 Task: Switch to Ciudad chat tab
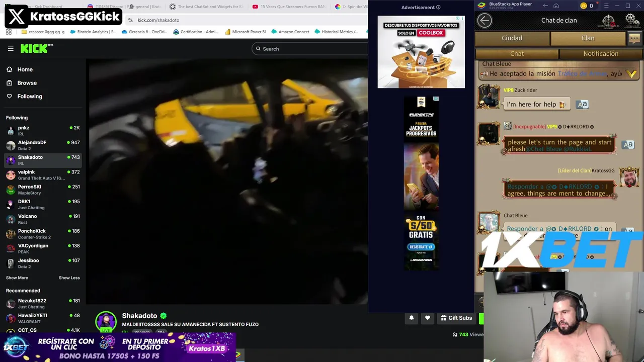[512, 38]
